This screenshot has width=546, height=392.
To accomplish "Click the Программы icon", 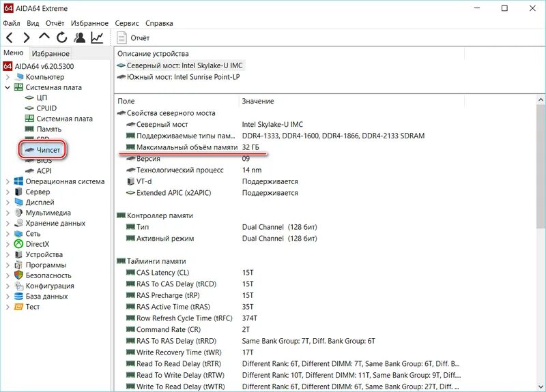I will [x=18, y=265].
